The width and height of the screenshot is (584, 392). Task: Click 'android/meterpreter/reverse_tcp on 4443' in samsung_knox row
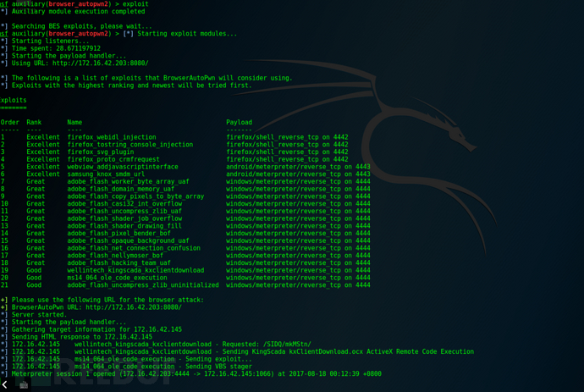298,174
